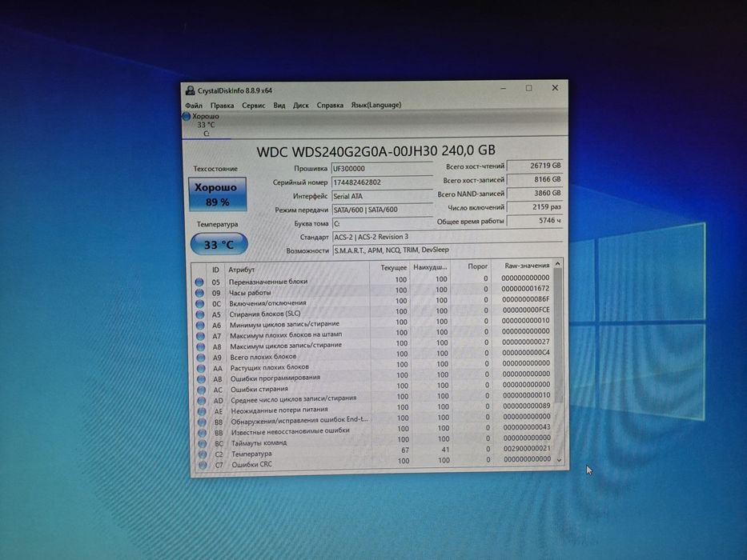Select the Обнаружения/исправления ошибок End-t... row

[x=374, y=421]
